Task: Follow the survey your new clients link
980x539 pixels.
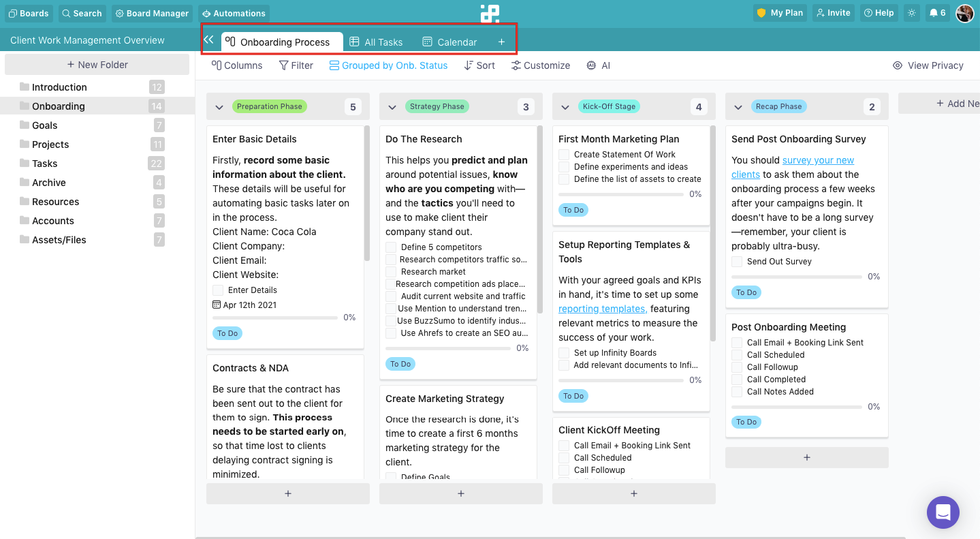Action: pyautogui.click(x=793, y=168)
